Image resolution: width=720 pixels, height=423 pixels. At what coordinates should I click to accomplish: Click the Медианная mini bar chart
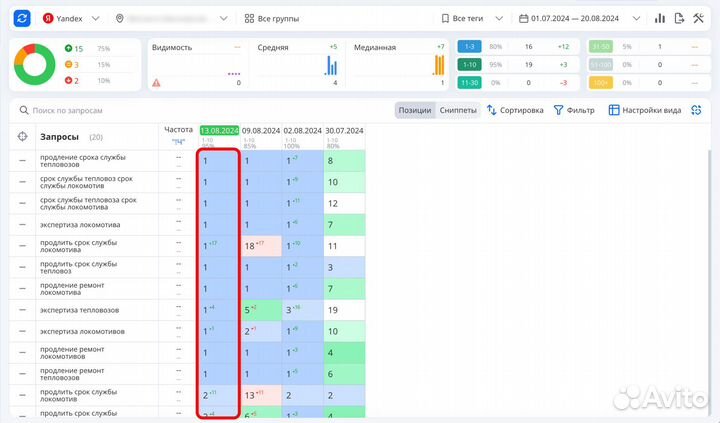439,65
